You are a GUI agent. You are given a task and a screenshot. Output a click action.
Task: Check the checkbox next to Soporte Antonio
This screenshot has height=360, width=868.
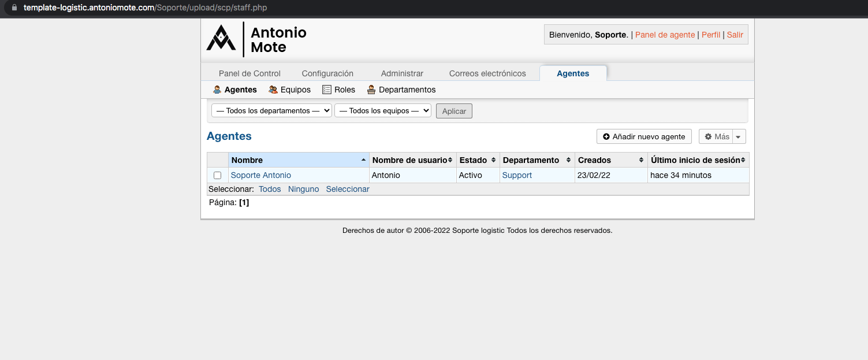point(217,175)
